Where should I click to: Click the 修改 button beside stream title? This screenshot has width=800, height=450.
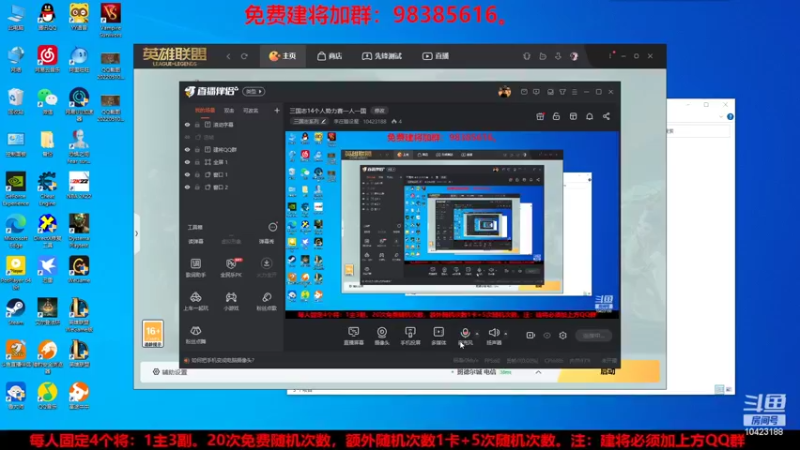click(x=379, y=110)
